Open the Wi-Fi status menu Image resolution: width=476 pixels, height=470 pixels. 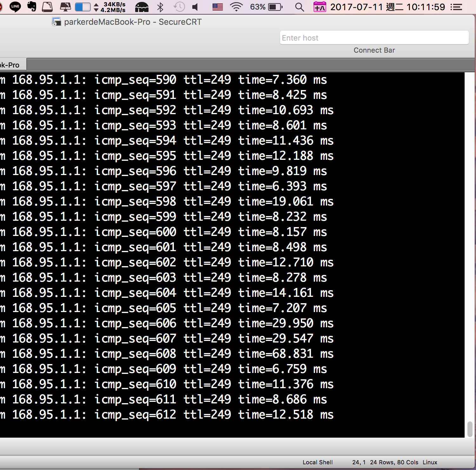(236, 7)
